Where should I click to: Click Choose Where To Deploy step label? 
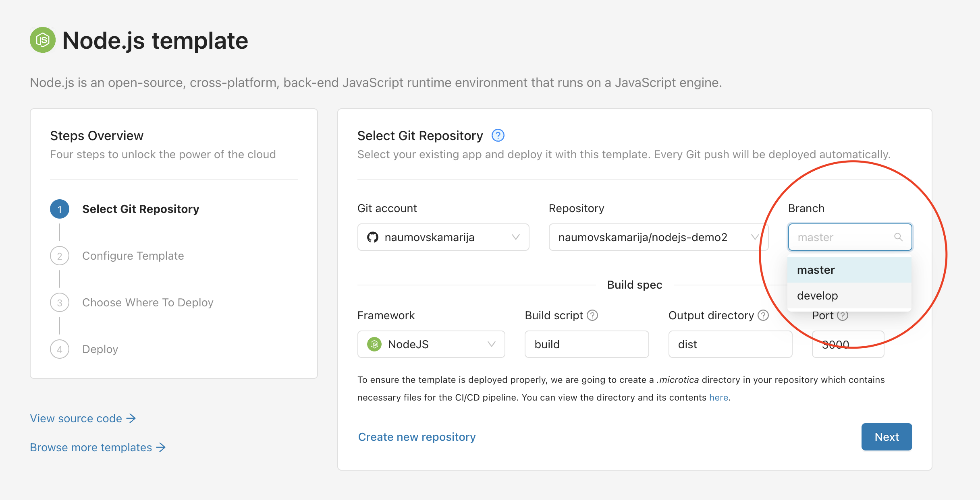[147, 302]
